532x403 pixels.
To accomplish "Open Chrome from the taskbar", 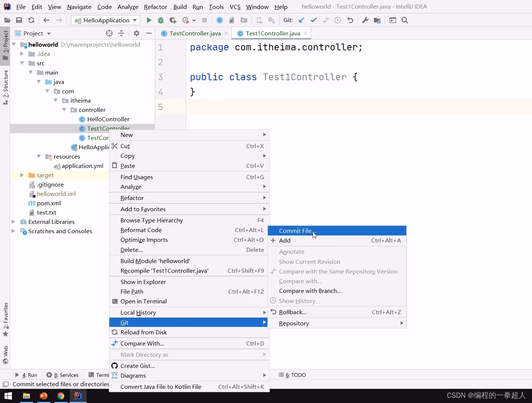I will click(x=61, y=396).
